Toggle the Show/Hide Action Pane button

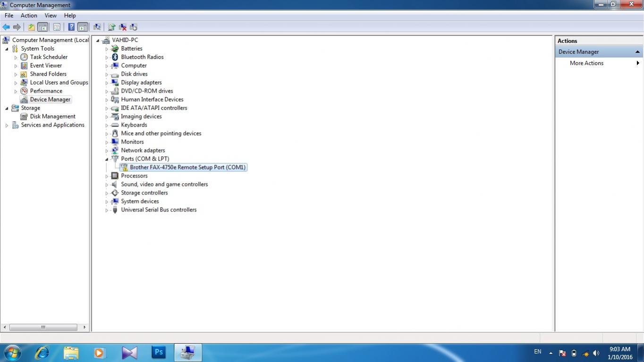click(x=83, y=27)
